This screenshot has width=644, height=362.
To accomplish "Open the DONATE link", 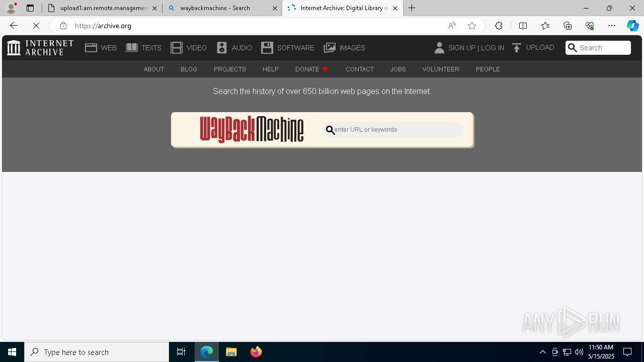I will pos(307,69).
